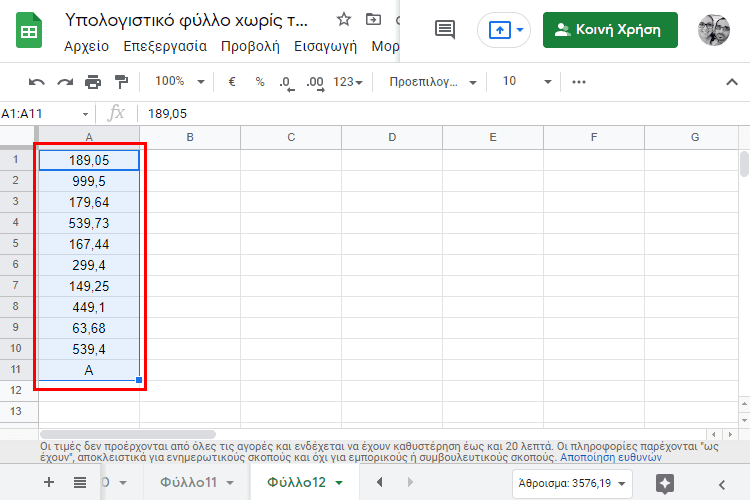Increase decimal places
Screen dimensions: 750x500
tap(315, 83)
